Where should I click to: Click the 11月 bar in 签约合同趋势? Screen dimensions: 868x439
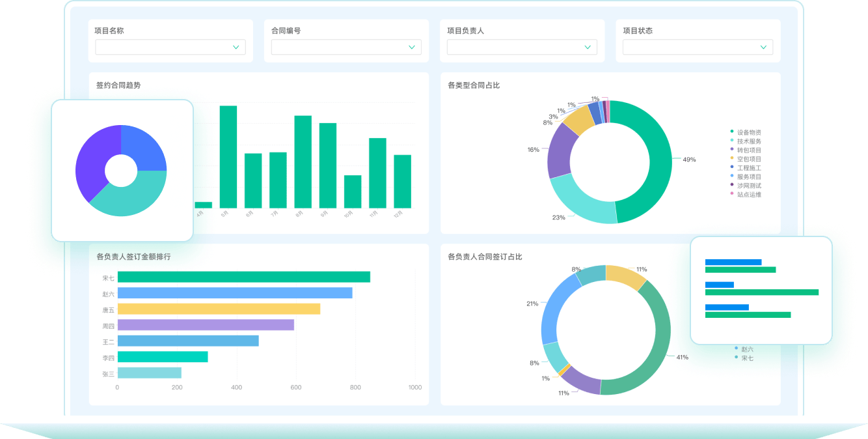click(x=377, y=173)
